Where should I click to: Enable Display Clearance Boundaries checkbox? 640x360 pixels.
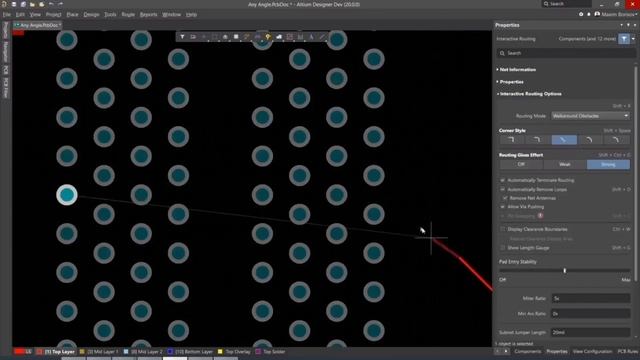click(x=503, y=229)
